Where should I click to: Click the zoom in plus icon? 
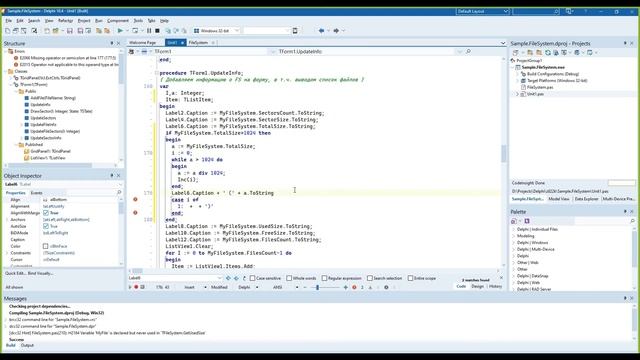click(x=346, y=287)
